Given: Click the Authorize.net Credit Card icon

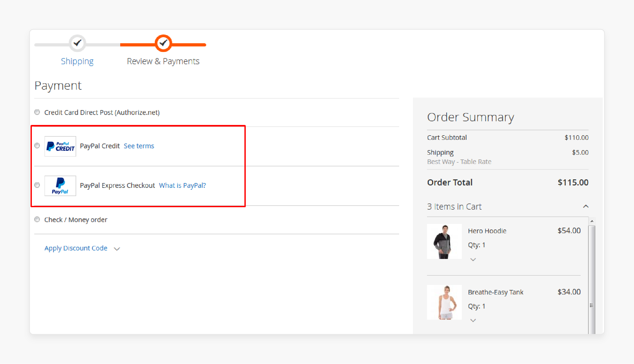Looking at the screenshot, I should tap(37, 112).
